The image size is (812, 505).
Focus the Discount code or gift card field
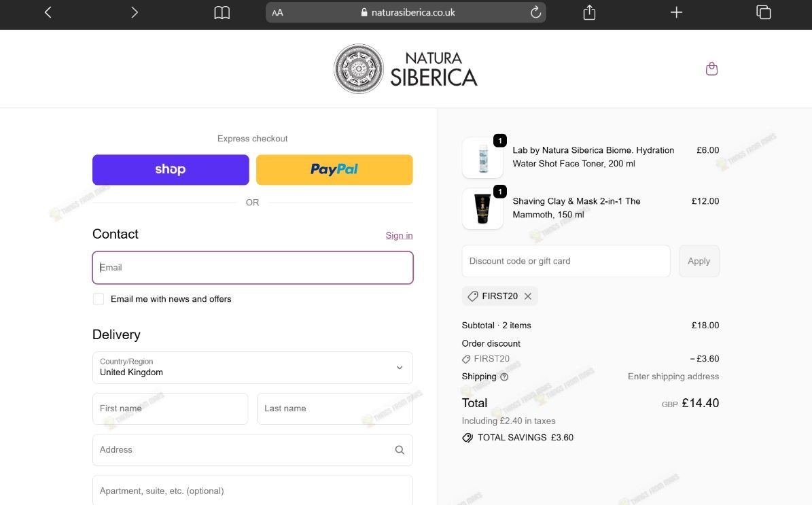pyautogui.click(x=566, y=261)
